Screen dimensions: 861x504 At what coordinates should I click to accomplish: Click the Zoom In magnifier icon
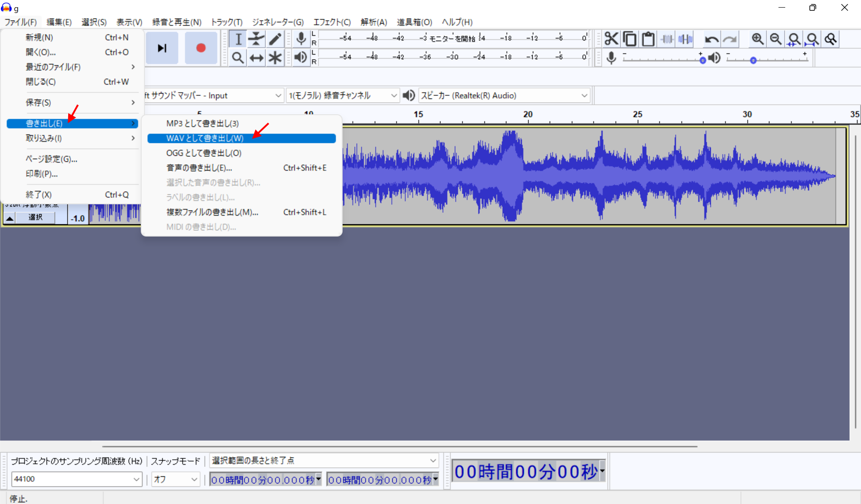tap(757, 39)
